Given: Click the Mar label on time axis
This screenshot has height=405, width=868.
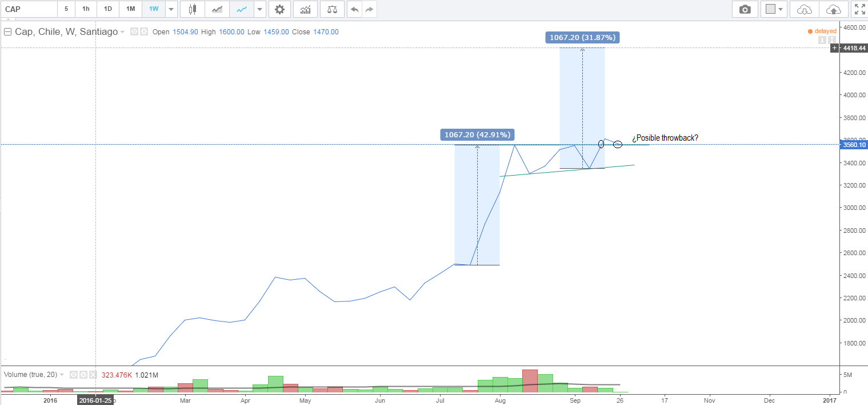Looking at the screenshot, I should (185, 400).
